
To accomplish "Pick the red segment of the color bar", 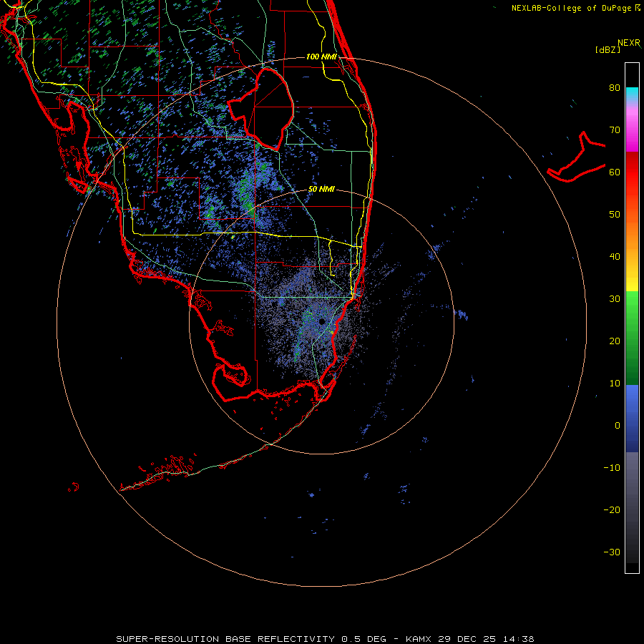I will 632,172.
